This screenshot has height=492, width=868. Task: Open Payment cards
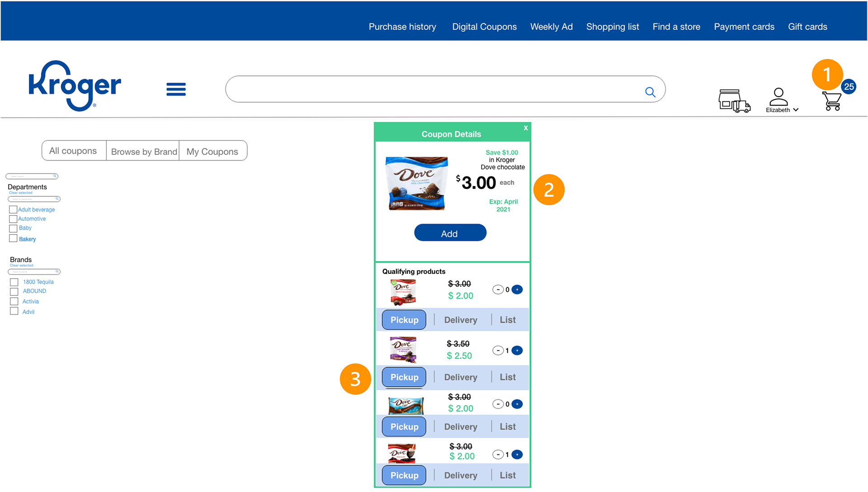744,27
